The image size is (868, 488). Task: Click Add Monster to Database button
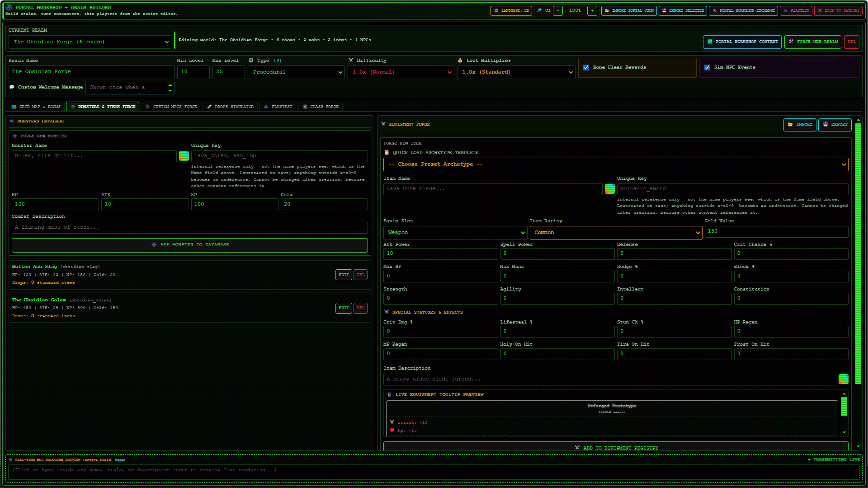click(190, 245)
